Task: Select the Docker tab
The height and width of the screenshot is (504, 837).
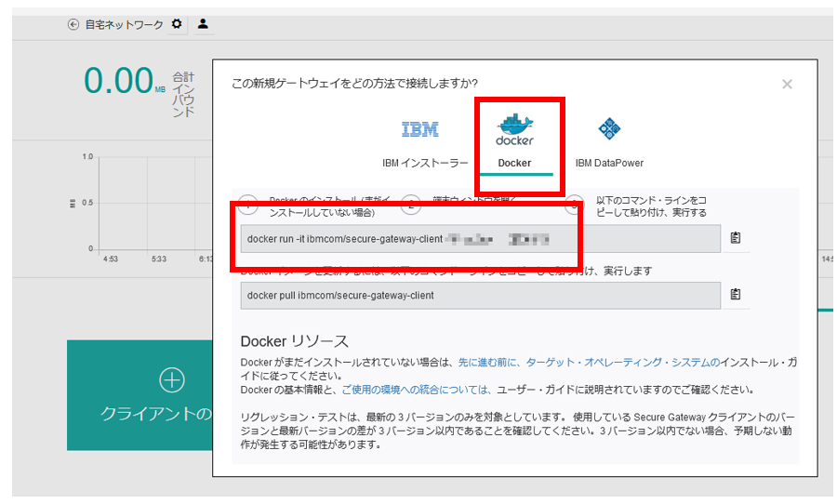Action: [515, 142]
